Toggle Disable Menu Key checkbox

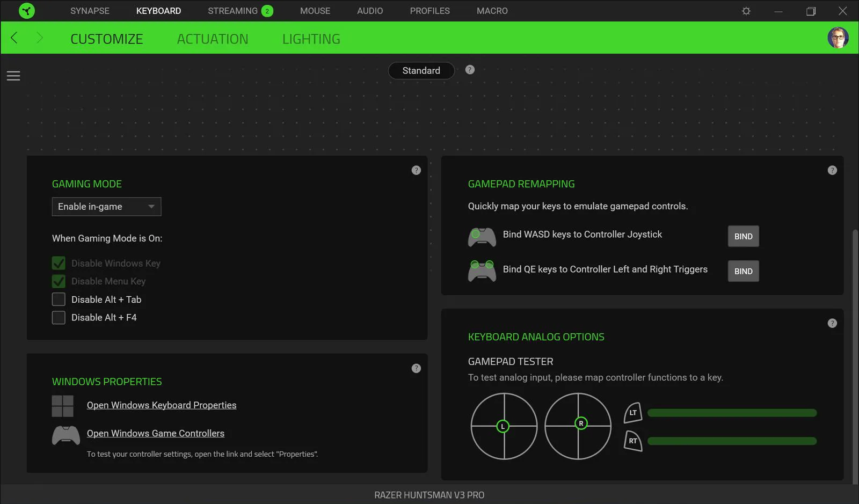tap(59, 281)
